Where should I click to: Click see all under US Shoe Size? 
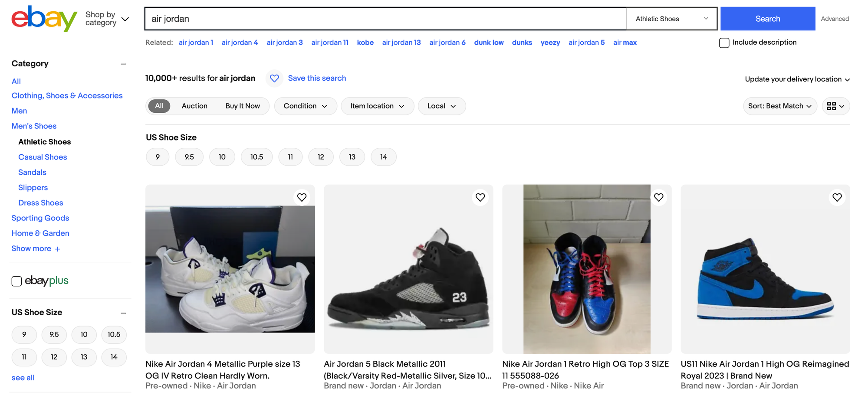pyautogui.click(x=23, y=378)
